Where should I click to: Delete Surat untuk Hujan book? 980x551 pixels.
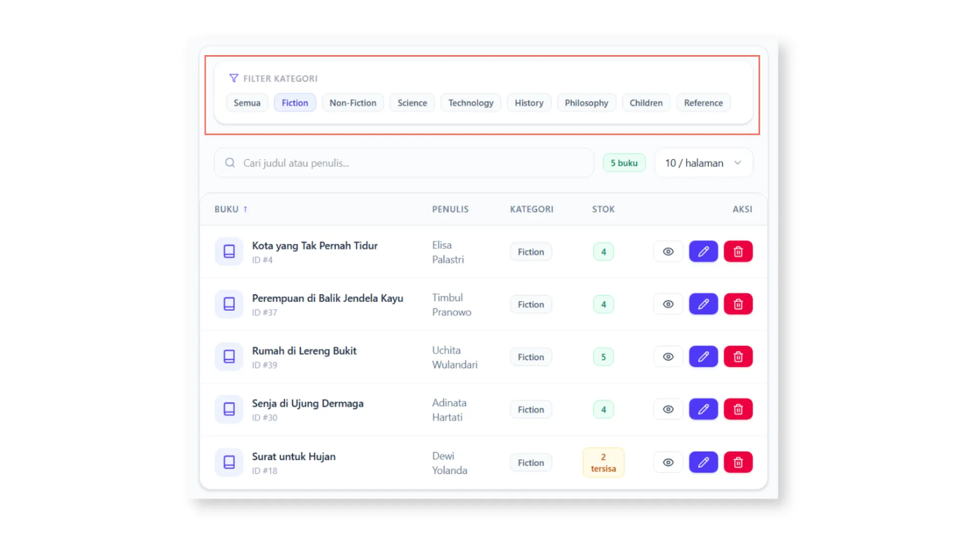tap(738, 462)
